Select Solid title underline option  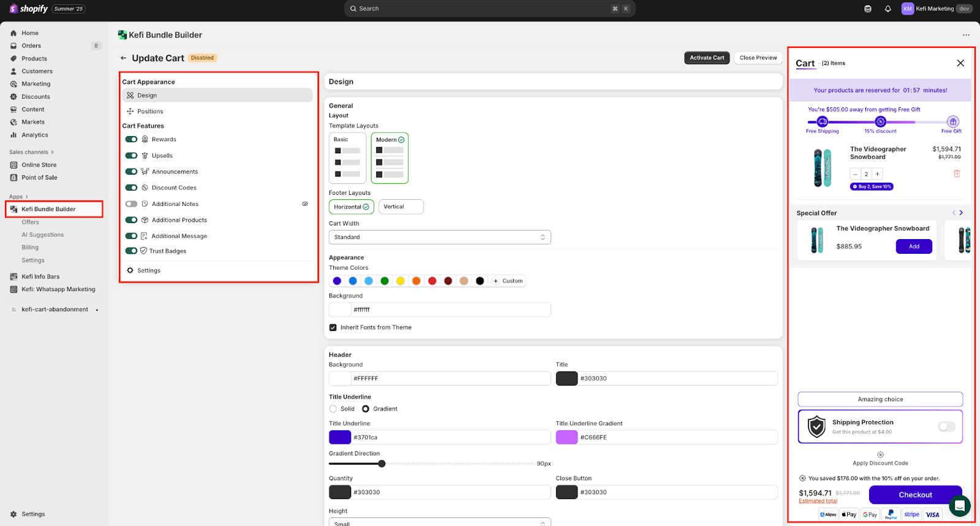point(333,409)
